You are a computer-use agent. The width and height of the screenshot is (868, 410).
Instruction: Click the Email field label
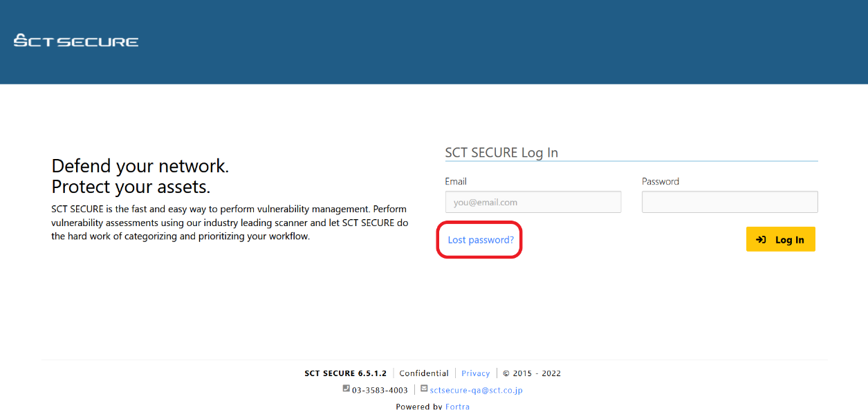456,181
